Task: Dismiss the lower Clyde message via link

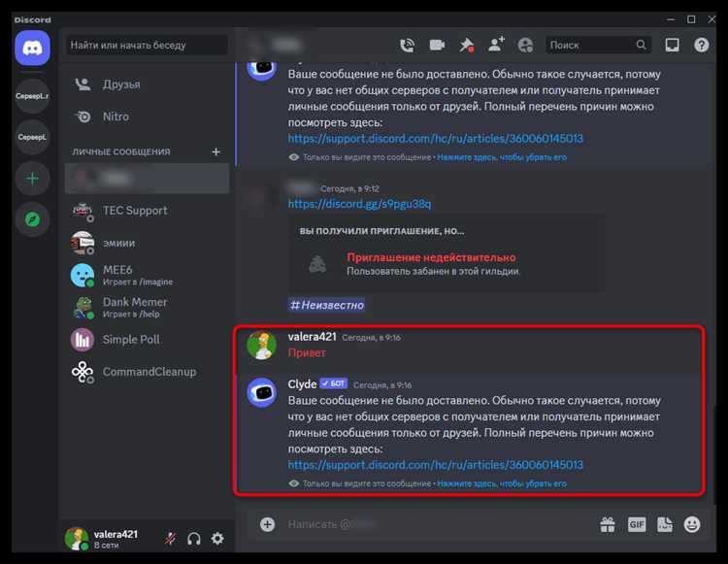Action: [502, 483]
